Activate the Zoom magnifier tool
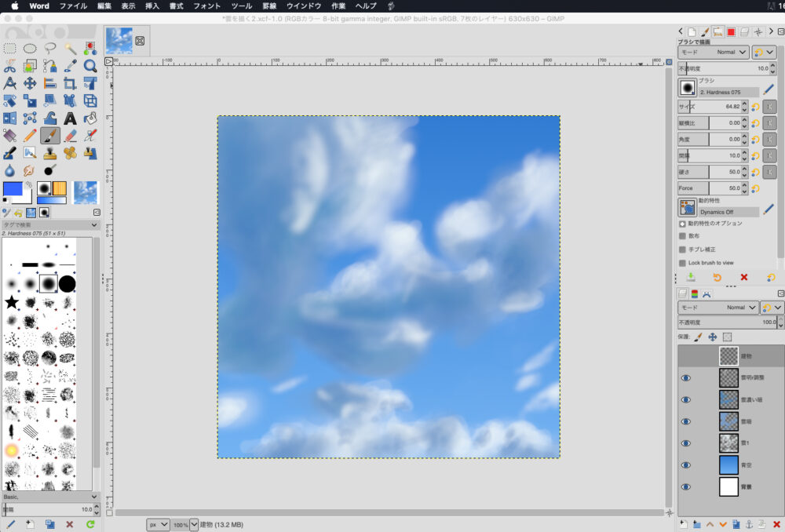The width and height of the screenshot is (785, 532). (x=90, y=66)
